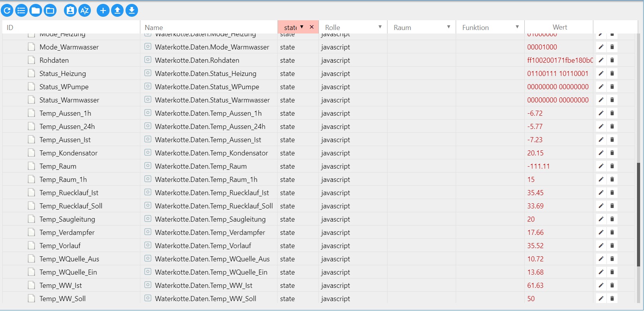The width and height of the screenshot is (644, 312).
Task: Delete the Mode_Warmwasser object
Action: click(x=612, y=47)
